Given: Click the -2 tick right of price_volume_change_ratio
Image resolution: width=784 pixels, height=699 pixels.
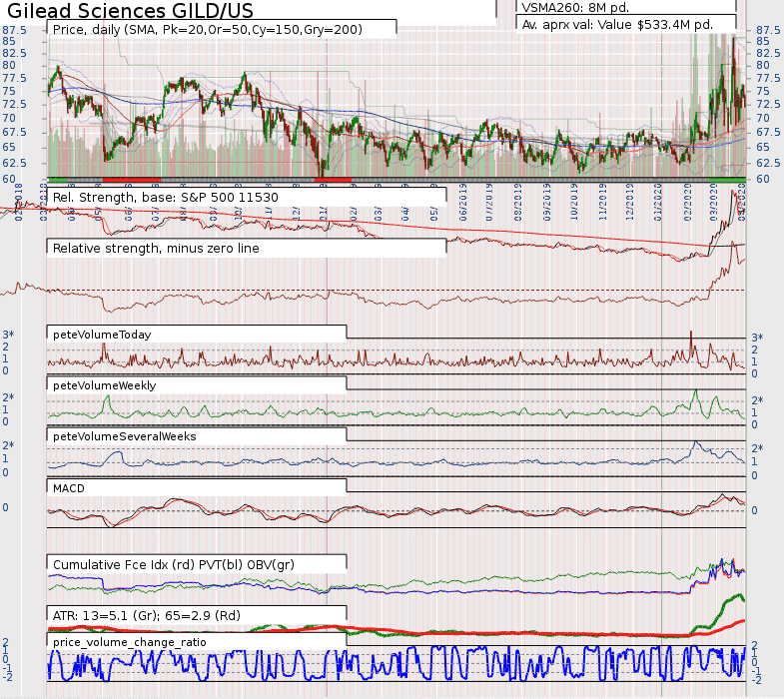Looking at the screenshot, I should [x=756, y=680].
